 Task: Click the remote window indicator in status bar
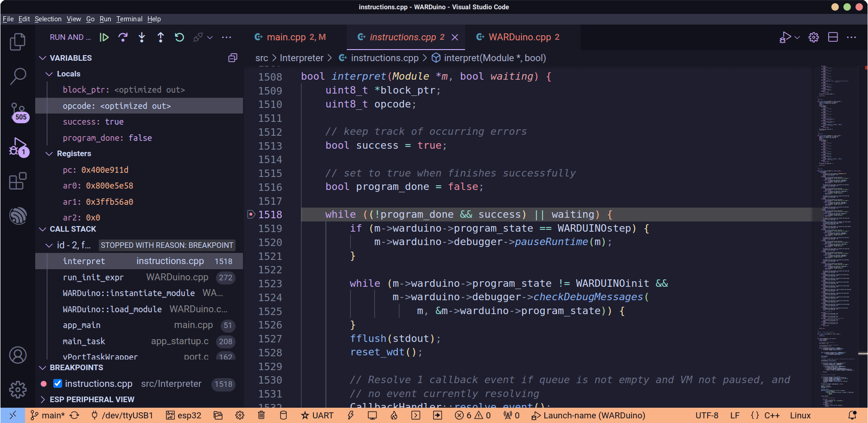point(13,416)
